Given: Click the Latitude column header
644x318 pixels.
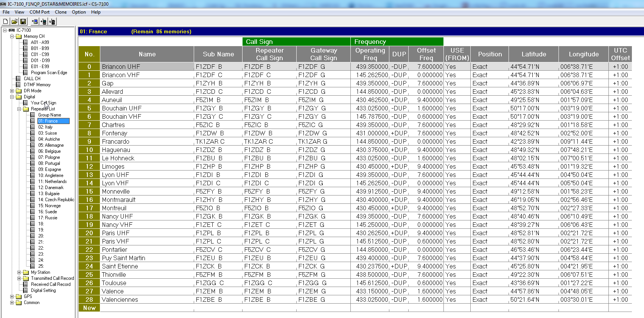Looking at the screenshot, I should pyautogui.click(x=534, y=54).
